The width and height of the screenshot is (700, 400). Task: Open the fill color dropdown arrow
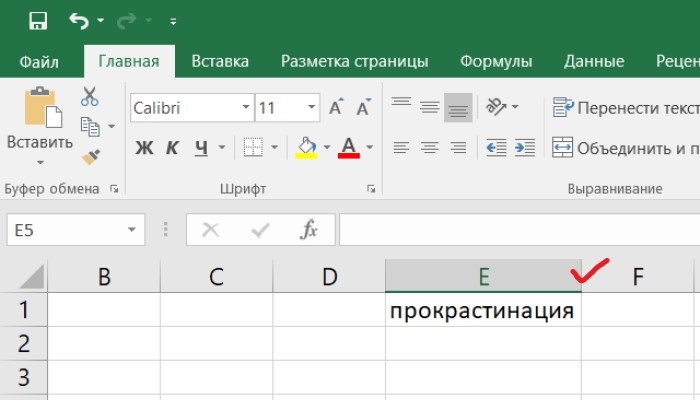tap(327, 147)
